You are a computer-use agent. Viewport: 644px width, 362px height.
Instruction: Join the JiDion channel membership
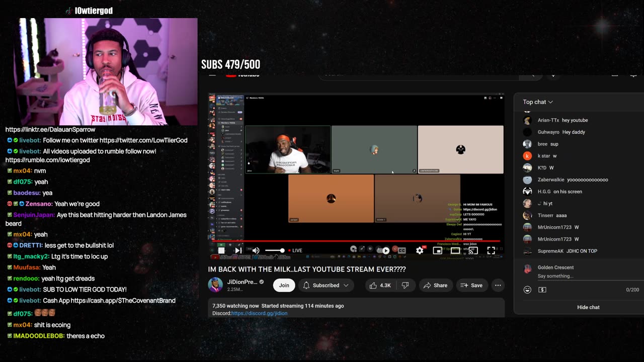click(284, 285)
